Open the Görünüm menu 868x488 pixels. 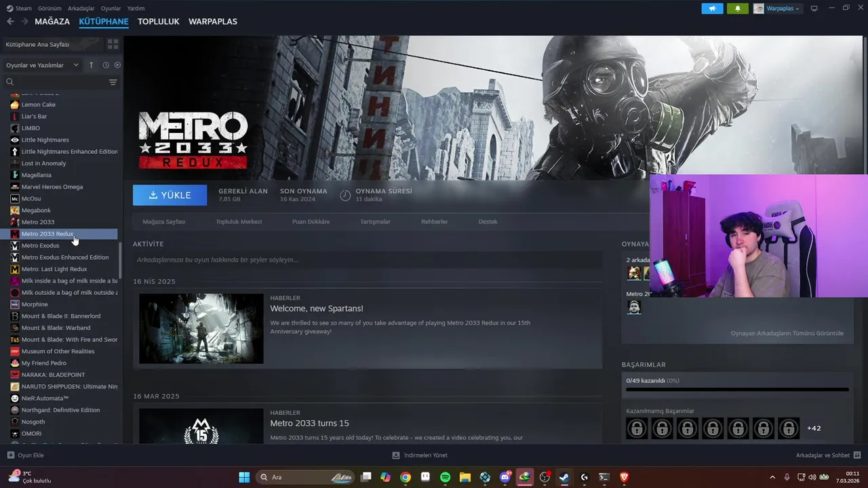coord(50,8)
